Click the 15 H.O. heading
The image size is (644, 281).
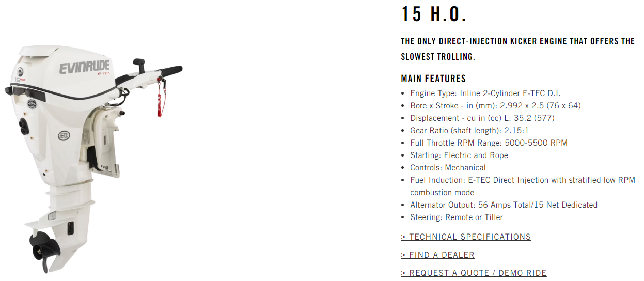click(x=434, y=14)
